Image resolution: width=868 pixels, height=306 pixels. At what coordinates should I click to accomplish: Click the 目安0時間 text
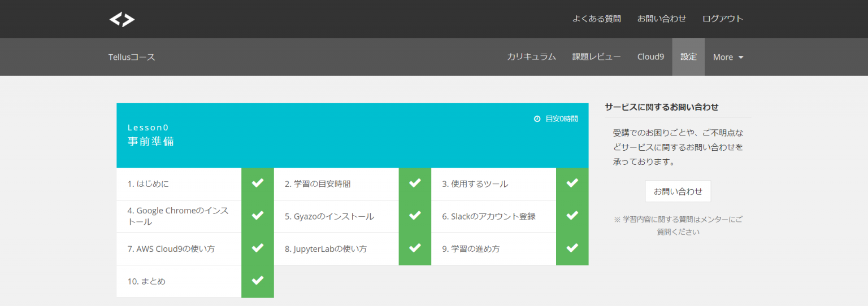tap(562, 119)
